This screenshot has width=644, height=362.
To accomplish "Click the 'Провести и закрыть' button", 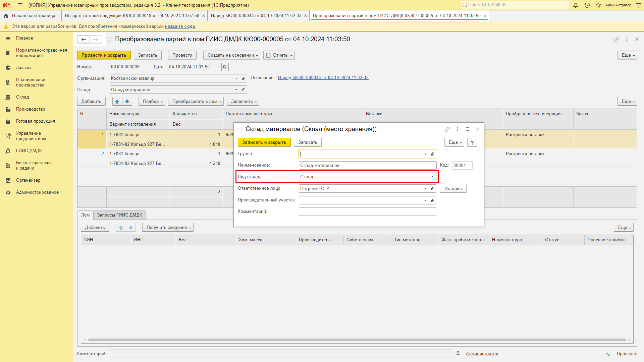I will [x=104, y=55].
